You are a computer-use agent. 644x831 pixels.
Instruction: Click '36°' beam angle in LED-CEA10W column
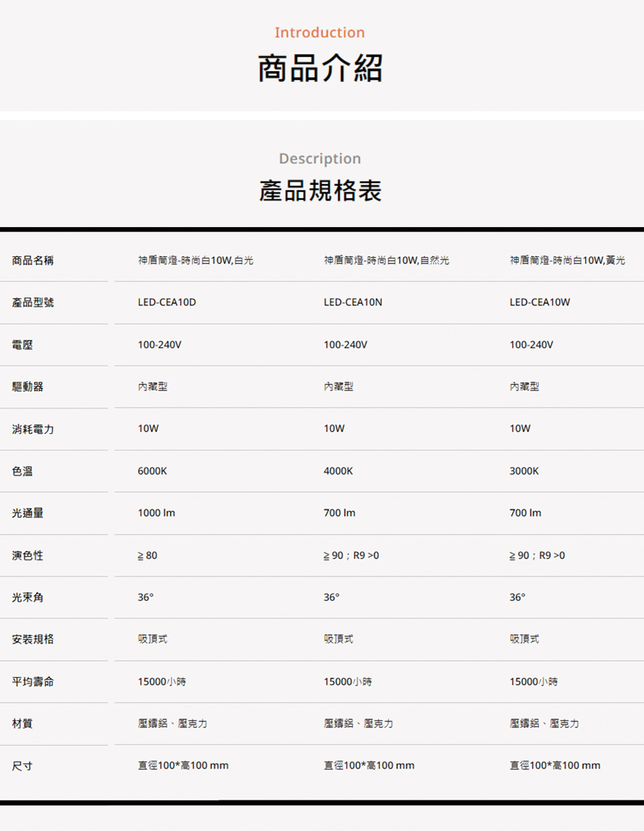pyautogui.click(x=518, y=597)
